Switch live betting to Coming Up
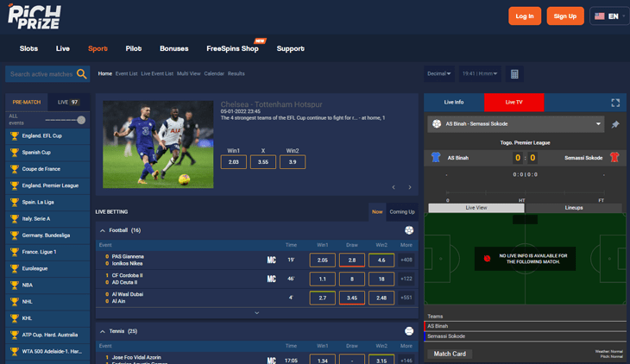This screenshot has width=630, height=364. [402, 211]
